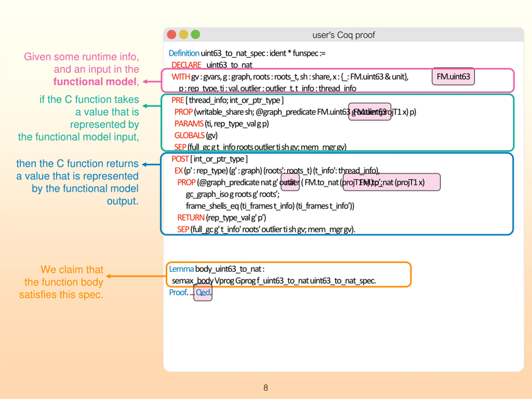Click the teal arrow beside C function takes

point(152,106)
